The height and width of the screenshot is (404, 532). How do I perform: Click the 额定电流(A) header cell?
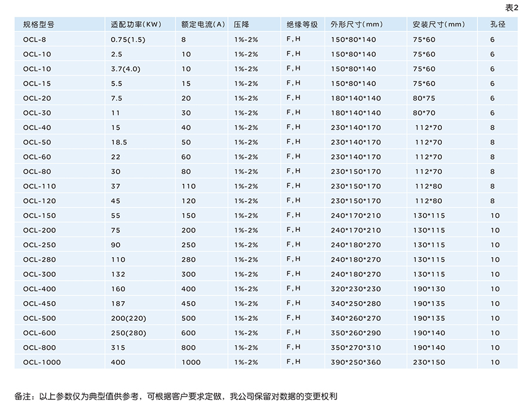[x=202, y=25]
